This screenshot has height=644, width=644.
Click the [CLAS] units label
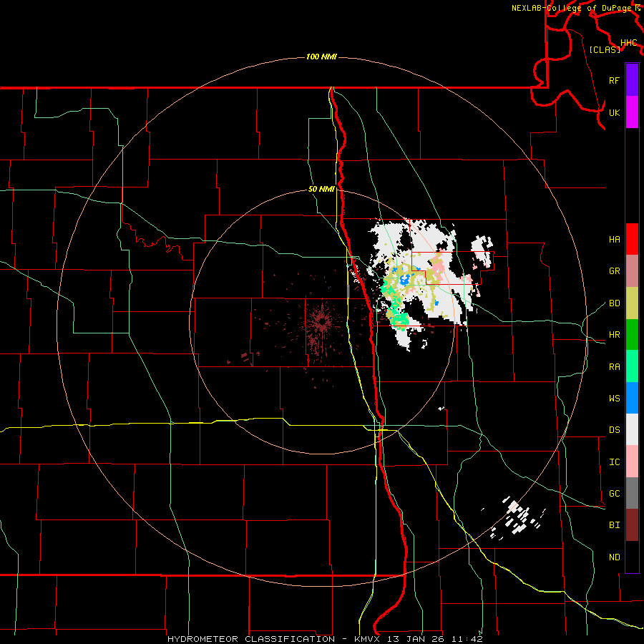pyautogui.click(x=605, y=49)
